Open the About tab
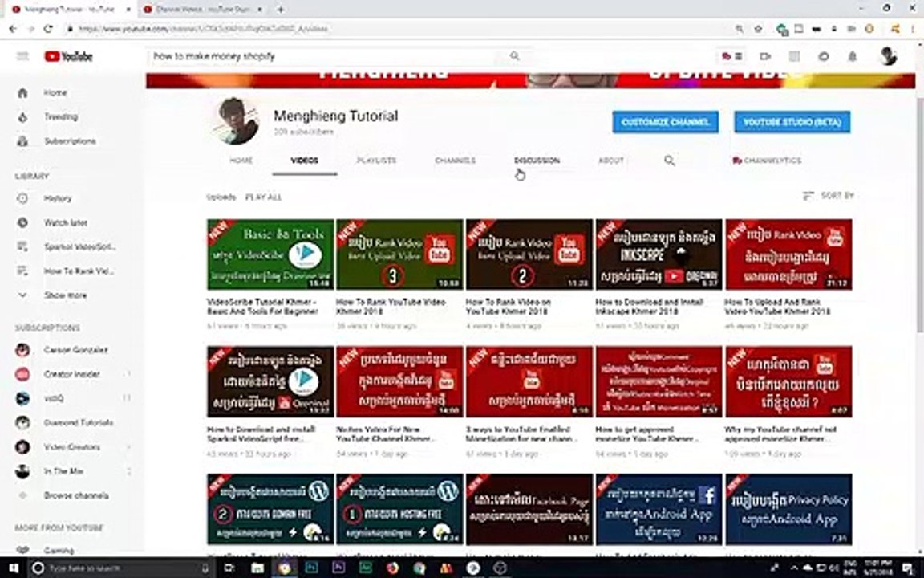 [611, 161]
